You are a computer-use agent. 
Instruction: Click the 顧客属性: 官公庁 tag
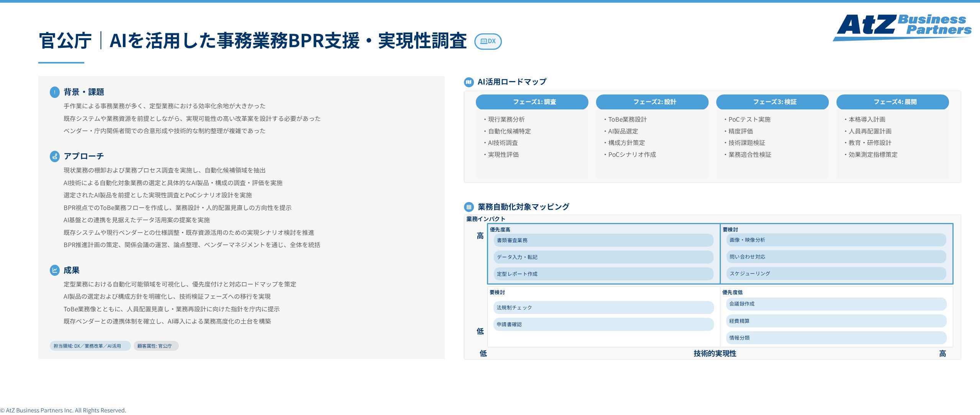click(x=155, y=345)
